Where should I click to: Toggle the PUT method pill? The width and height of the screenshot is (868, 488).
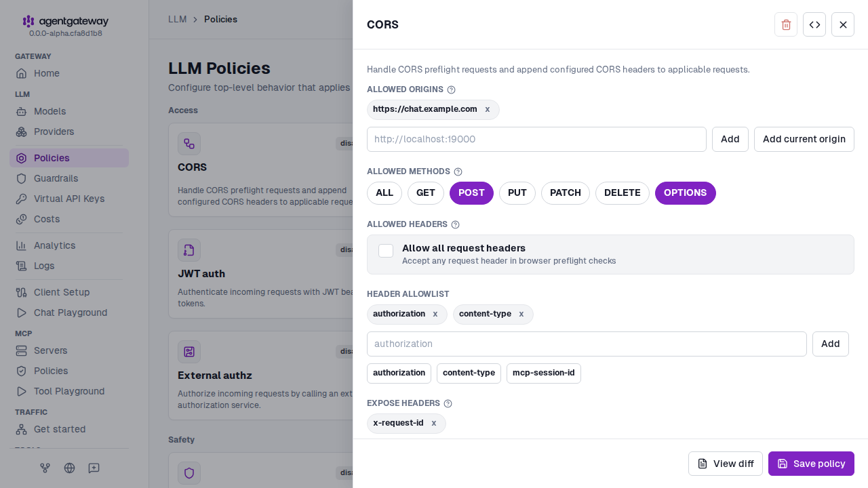coord(517,192)
